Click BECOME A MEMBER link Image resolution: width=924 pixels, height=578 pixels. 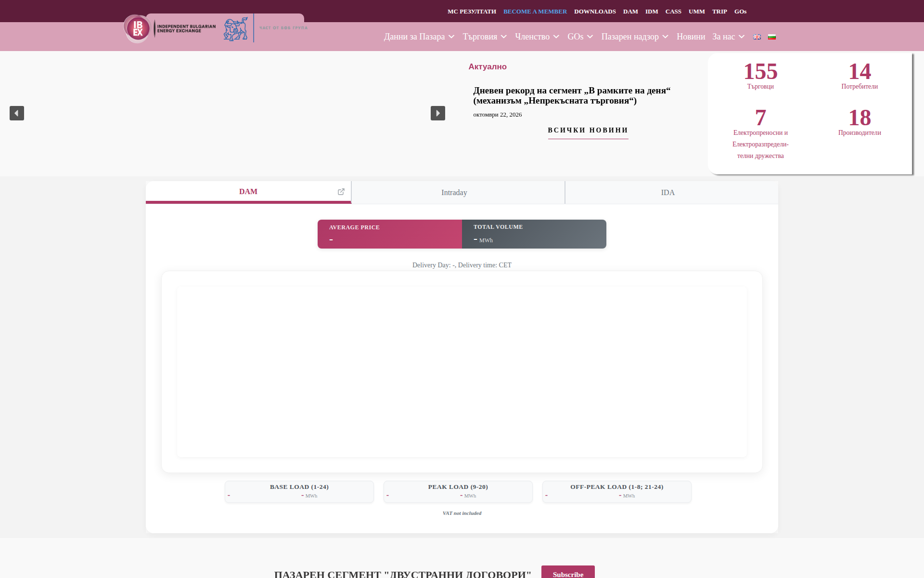pyautogui.click(x=535, y=12)
